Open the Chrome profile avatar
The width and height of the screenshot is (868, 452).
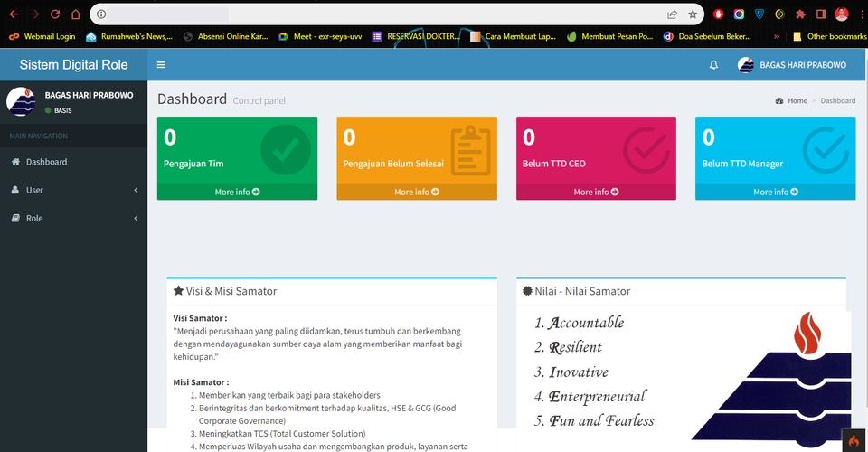[842, 14]
